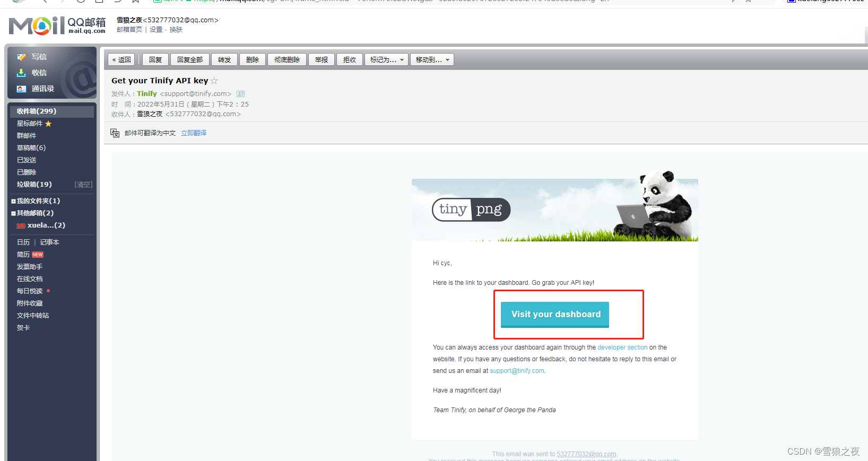Click the 彻底删除 permanently delete button

[x=287, y=59]
